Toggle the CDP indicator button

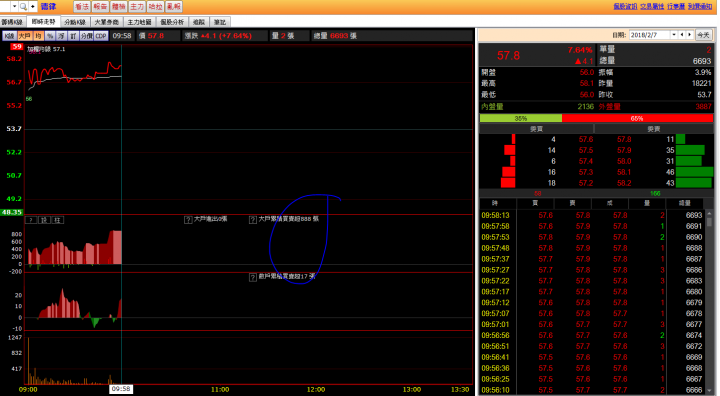tap(101, 36)
